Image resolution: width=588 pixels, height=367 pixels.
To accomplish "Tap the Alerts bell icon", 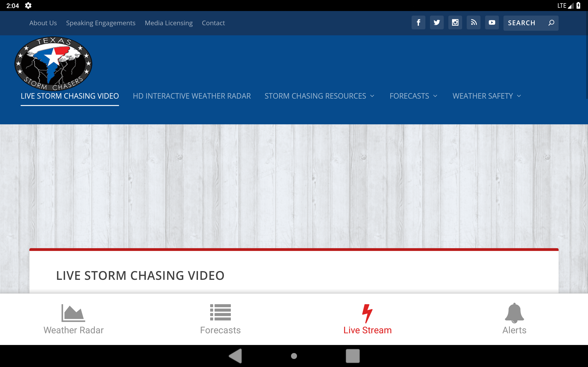I will tap(514, 313).
